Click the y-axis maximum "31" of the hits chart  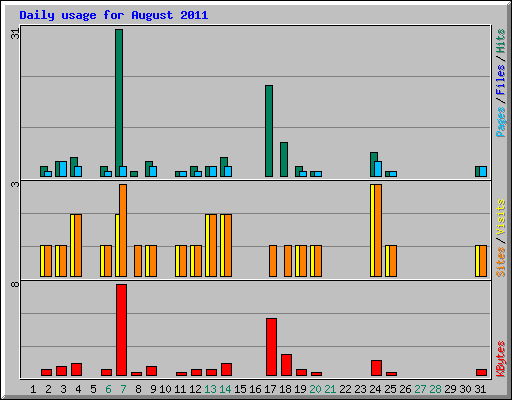point(15,34)
